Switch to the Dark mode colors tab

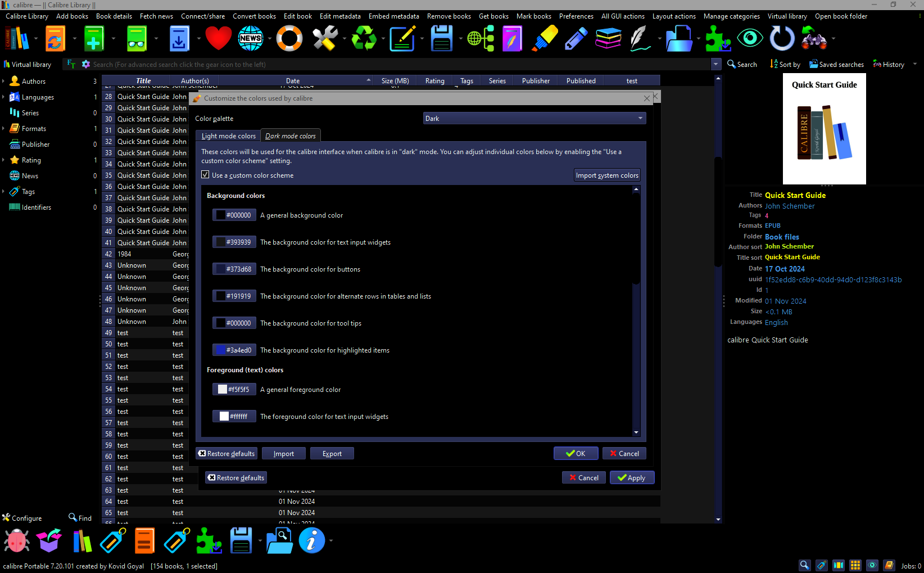[x=291, y=136]
